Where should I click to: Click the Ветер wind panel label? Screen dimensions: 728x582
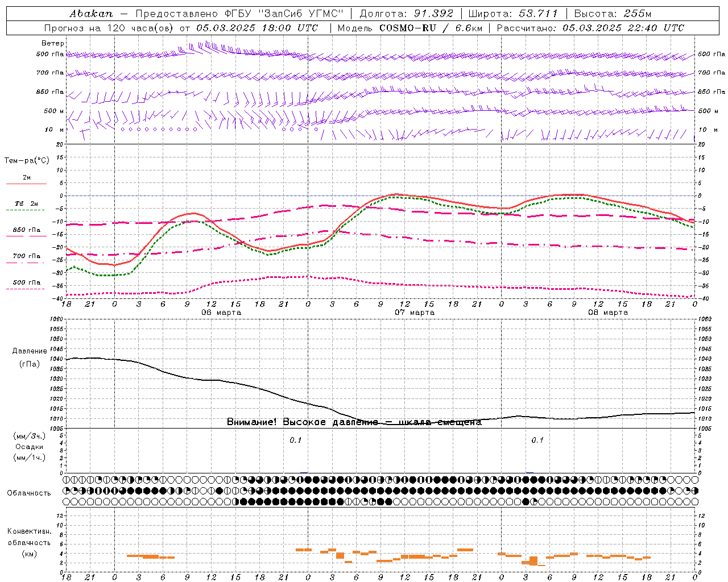click(x=53, y=43)
